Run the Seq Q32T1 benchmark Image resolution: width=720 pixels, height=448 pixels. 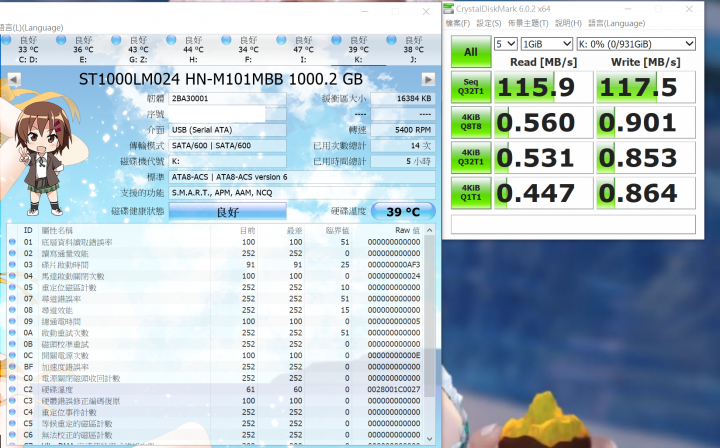pos(471,87)
